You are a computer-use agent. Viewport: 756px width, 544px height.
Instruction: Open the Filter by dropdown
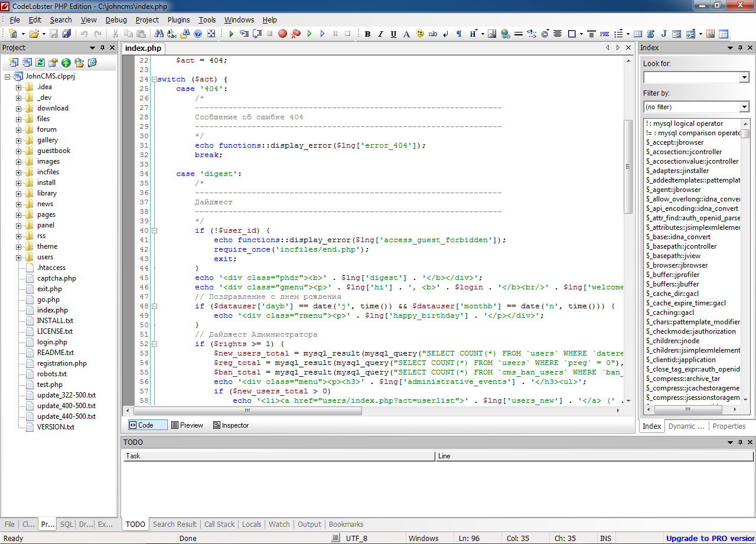(744, 107)
